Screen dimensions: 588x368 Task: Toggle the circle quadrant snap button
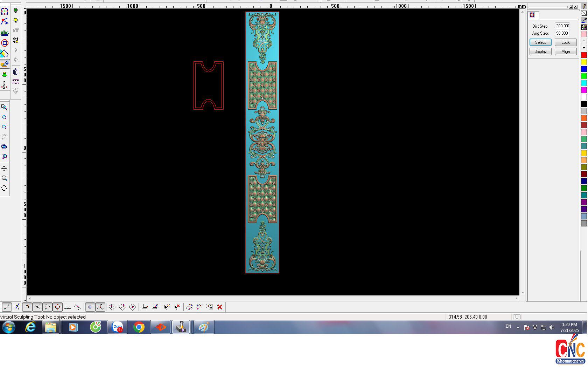(58, 307)
